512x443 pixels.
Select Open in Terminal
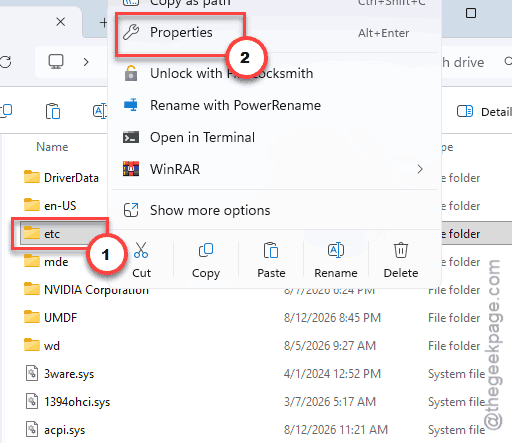274,137
